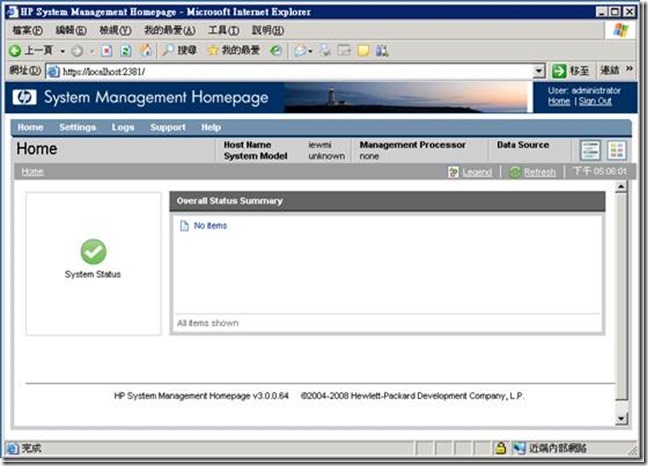
Task: Expand the toolbar overflow chevron
Action: [629, 68]
